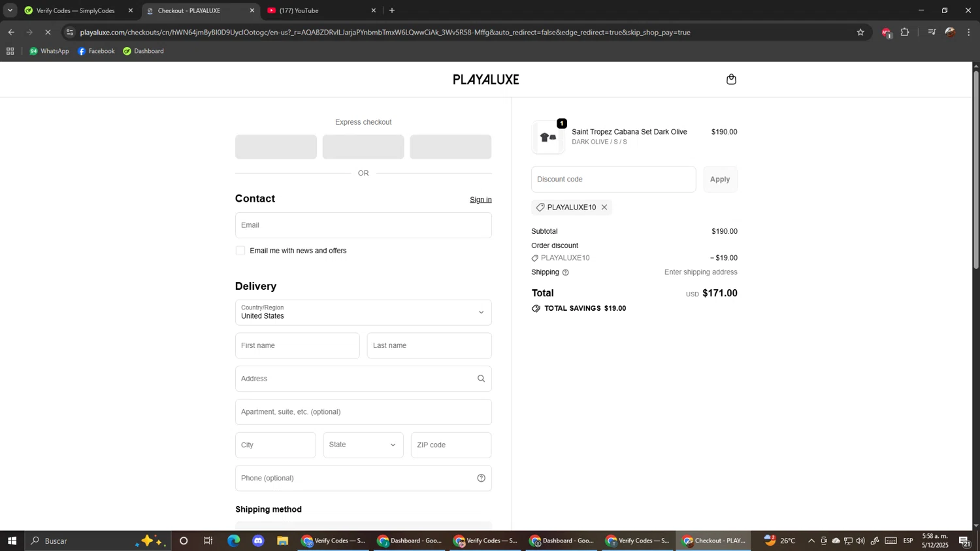
Task: View site information icon in address bar
Action: pyautogui.click(x=70, y=32)
